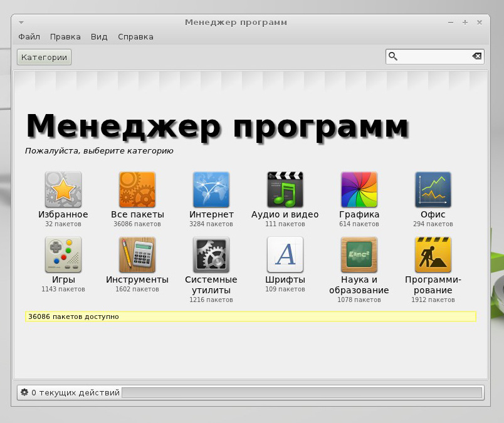The width and height of the screenshot is (504, 423).
Task: Open the Офис chart icon
Action: pos(433,189)
